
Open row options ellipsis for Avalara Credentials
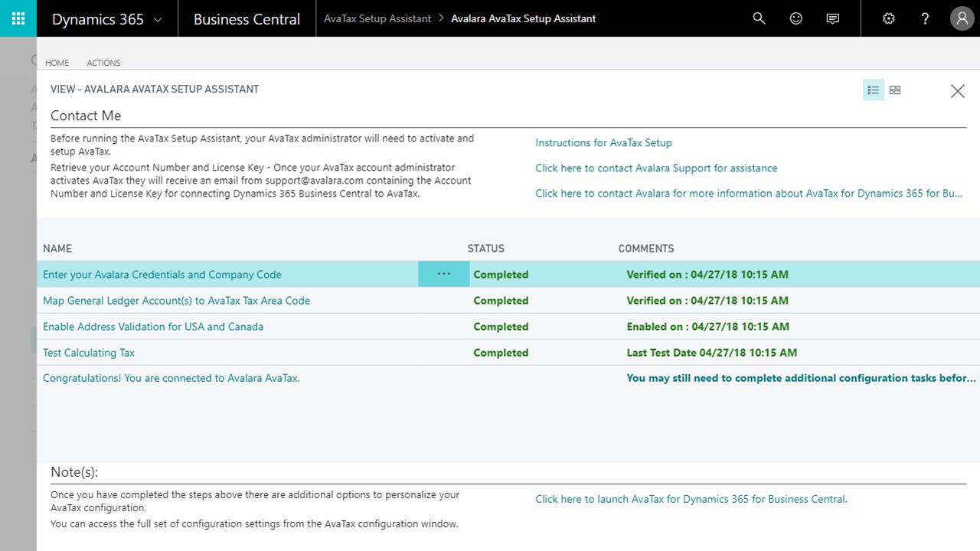point(443,274)
